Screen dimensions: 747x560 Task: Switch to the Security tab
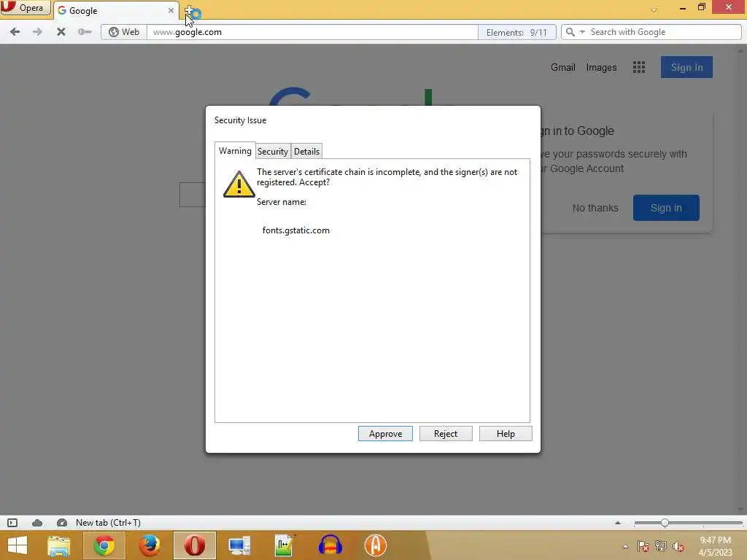coord(273,152)
